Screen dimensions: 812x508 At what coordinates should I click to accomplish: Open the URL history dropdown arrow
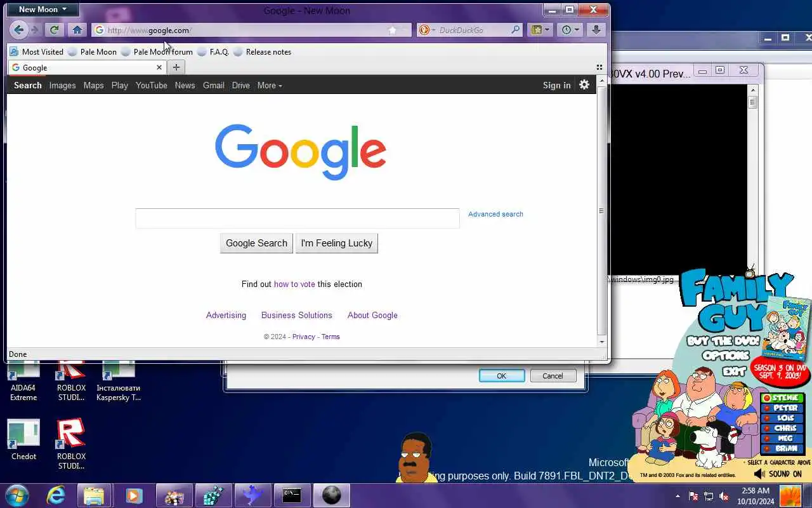[406, 30]
